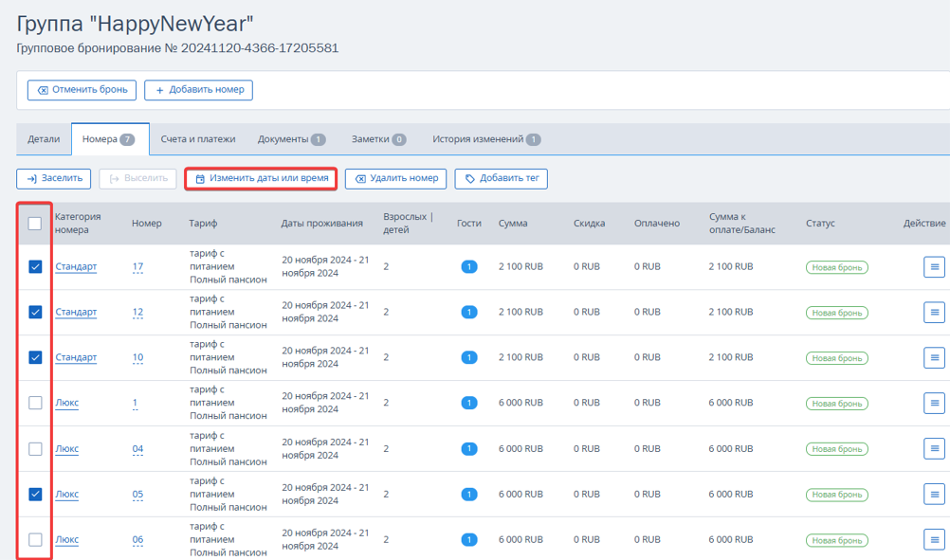Click guest count badge for room 04
The height and width of the screenshot is (560, 950).
(x=469, y=448)
